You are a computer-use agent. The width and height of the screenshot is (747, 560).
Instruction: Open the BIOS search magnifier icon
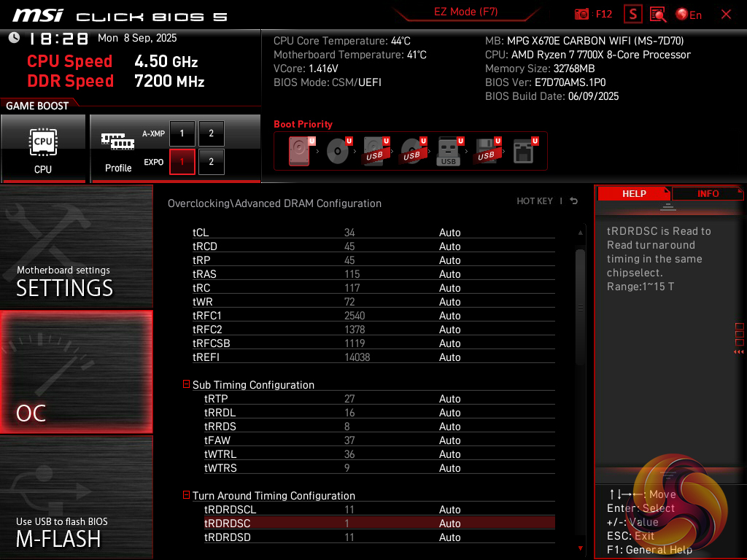coord(658,15)
